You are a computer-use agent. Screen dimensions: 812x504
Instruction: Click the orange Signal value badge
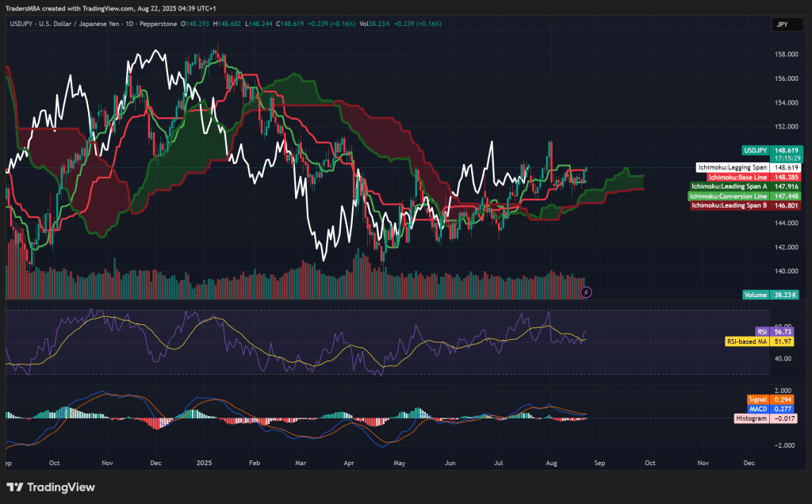(758, 399)
